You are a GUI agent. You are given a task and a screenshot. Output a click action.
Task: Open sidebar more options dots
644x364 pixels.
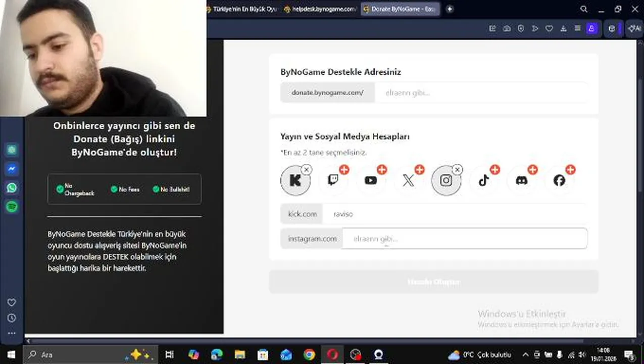pos(12,333)
